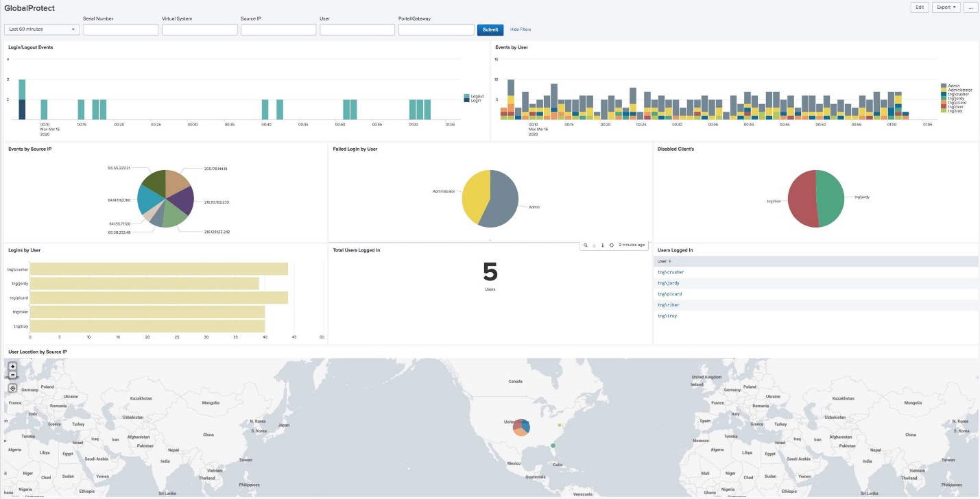This screenshot has height=499, width=980.
Task: Open search from Total Users panel magnifier icon
Action: 586,245
